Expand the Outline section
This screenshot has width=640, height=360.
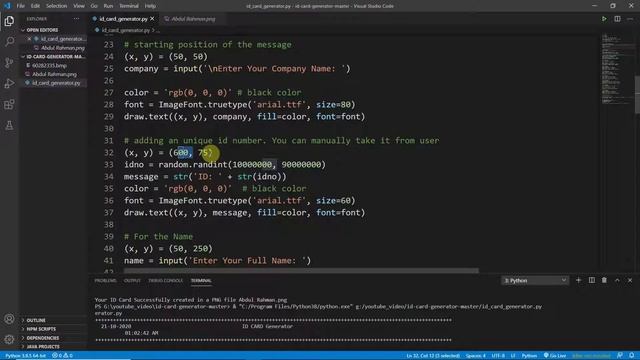click(x=36, y=320)
